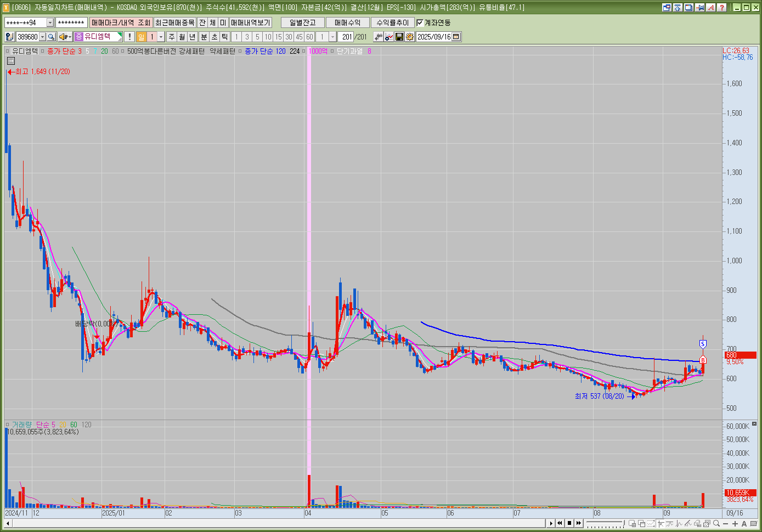Click the chart linking arrows icon
762x532 pixels.
click(379, 37)
